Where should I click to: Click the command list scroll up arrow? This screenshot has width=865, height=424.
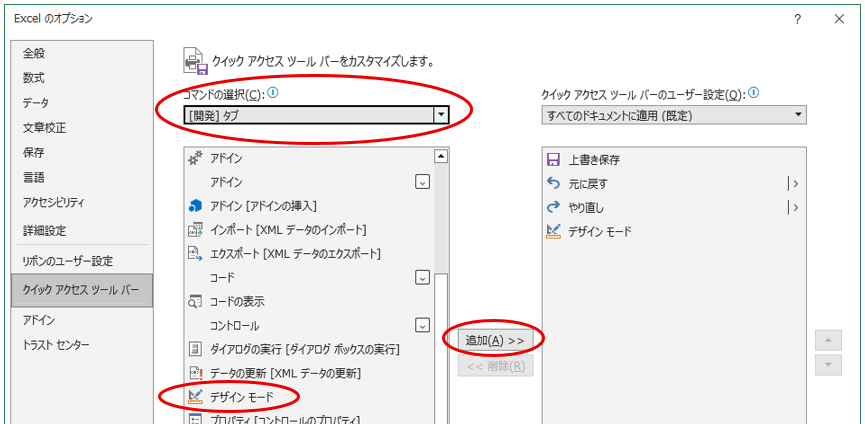click(441, 156)
